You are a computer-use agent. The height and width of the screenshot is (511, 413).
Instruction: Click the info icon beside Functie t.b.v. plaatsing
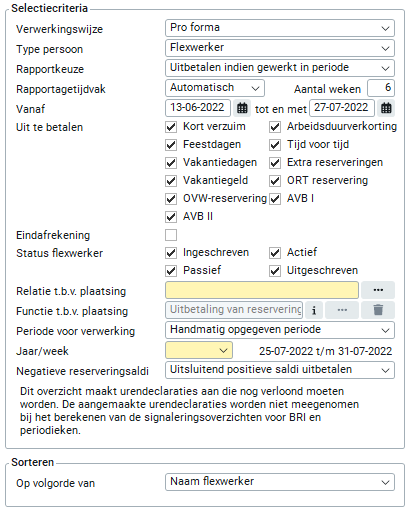tap(314, 310)
